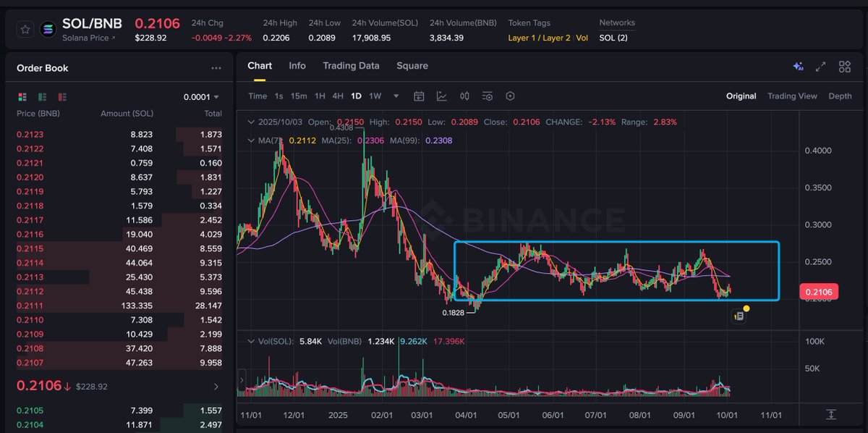Image resolution: width=868 pixels, height=433 pixels.
Task: Click the yellow-dot notes icon under chart
Action: pyautogui.click(x=739, y=315)
